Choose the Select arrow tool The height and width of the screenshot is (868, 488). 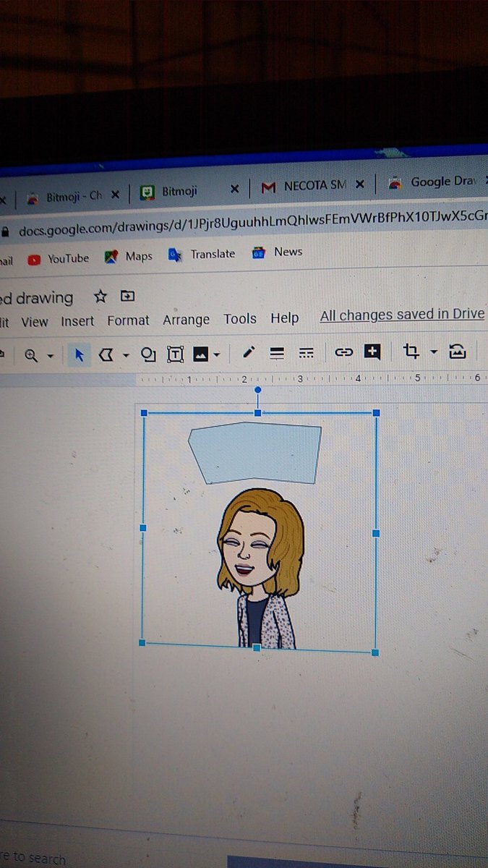point(80,355)
